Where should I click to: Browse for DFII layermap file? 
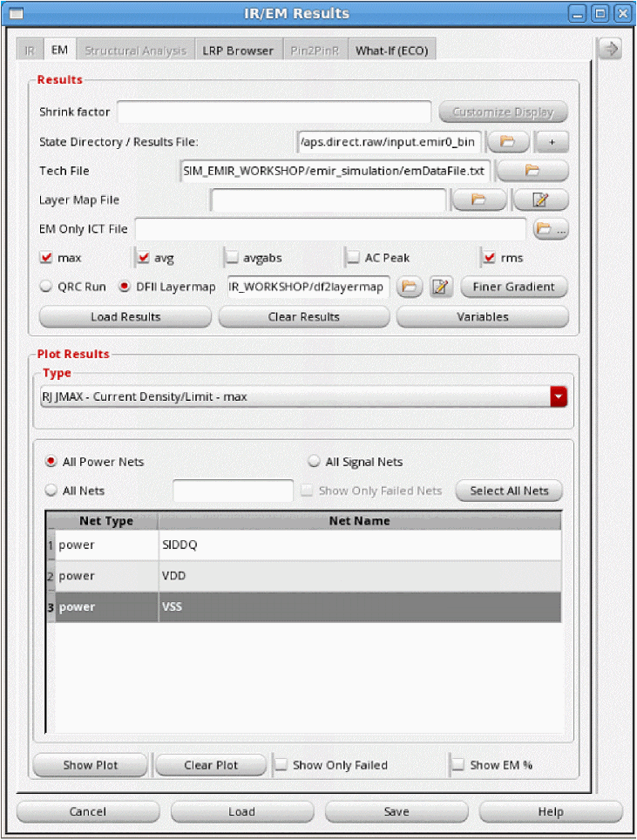coord(410,287)
